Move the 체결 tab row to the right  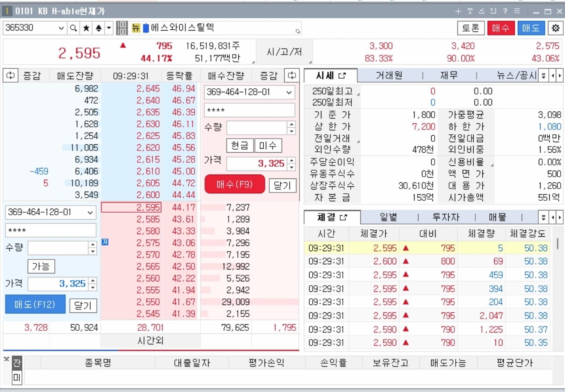click(559, 217)
